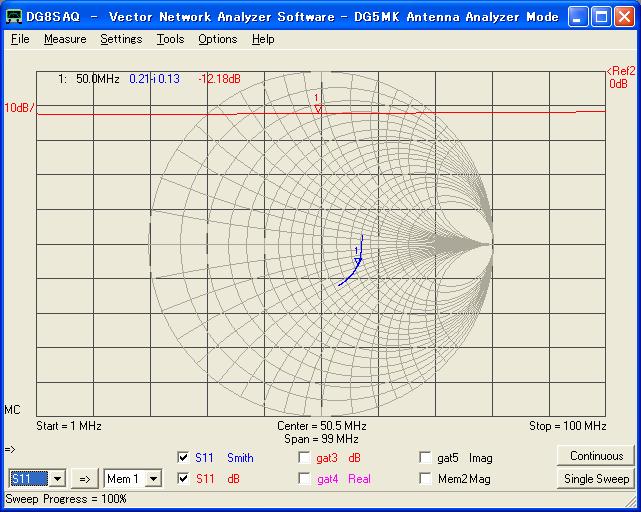Viewport: 641px width, 512px height.
Task: Click the 'Start = 1 MHz' label
Action: coord(69,426)
